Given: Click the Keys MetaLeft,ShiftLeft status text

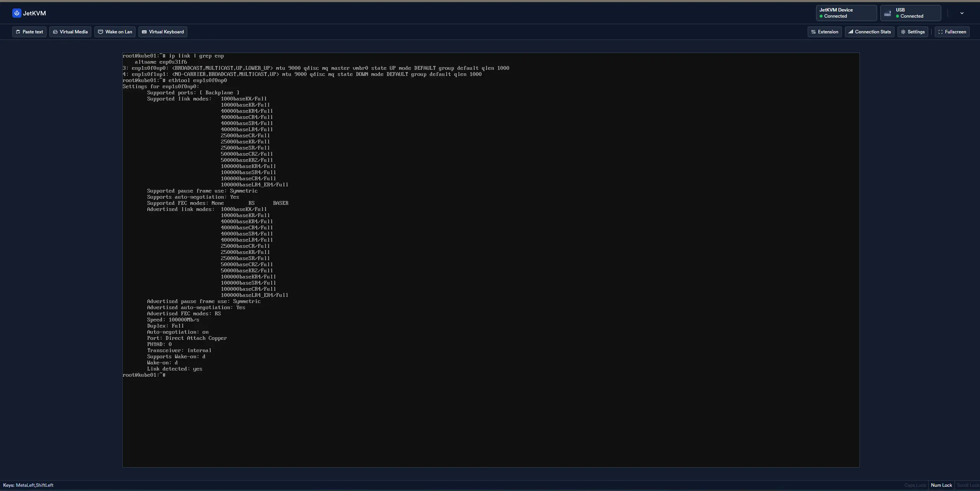Looking at the screenshot, I should coord(28,485).
